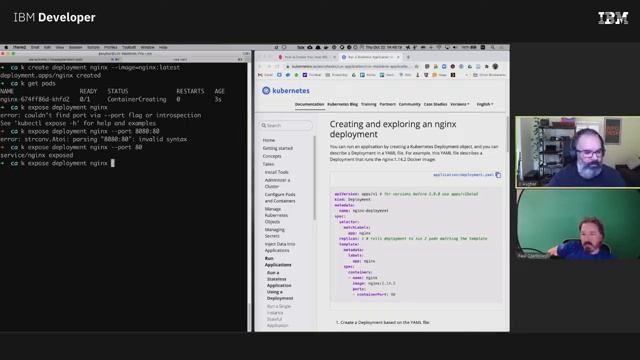Open the iTerm2 app menu
Screen dimensions: 640x360
pyautogui.click(x=19, y=47)
